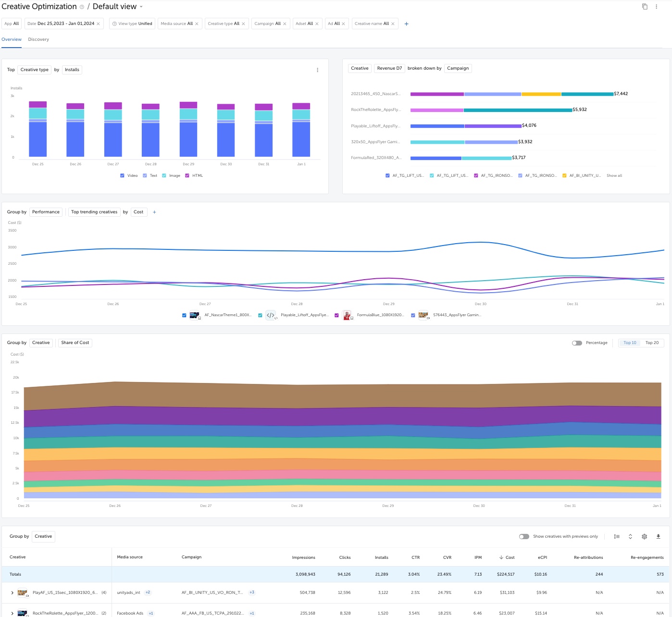The width and height of the screenshot is (672, 617).
Task: Open table column settings gear
Action: click(644, 537)
